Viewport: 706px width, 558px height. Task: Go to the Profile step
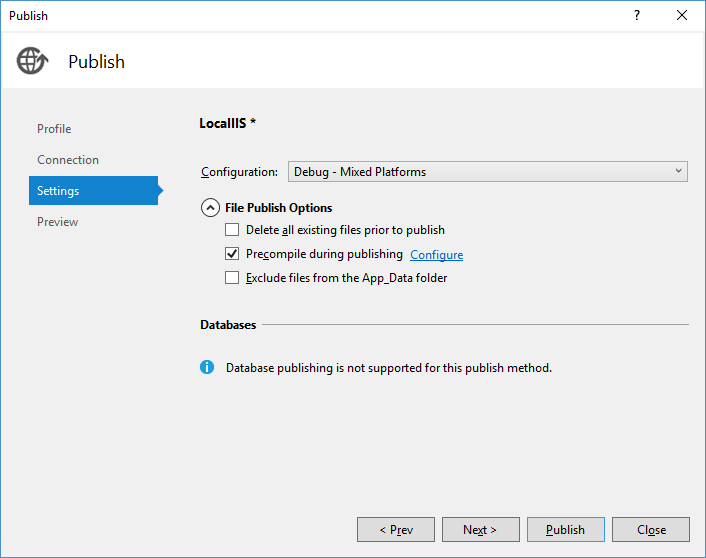point(54,129)
